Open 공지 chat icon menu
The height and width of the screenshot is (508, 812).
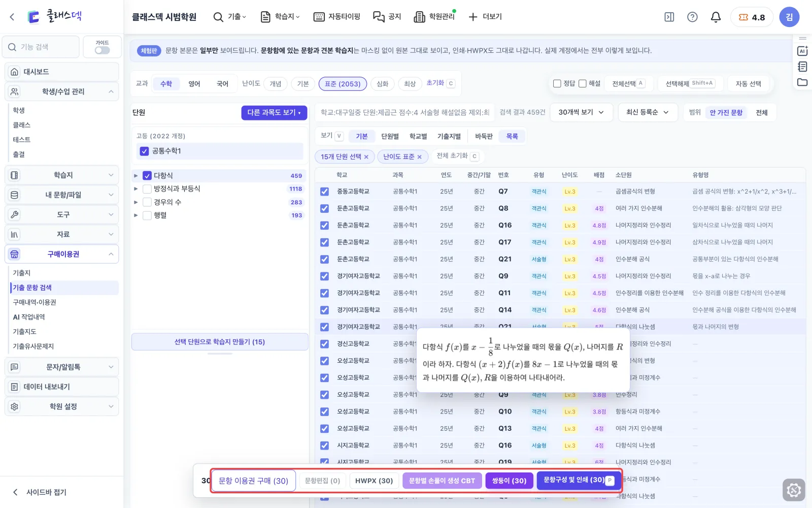387,17
